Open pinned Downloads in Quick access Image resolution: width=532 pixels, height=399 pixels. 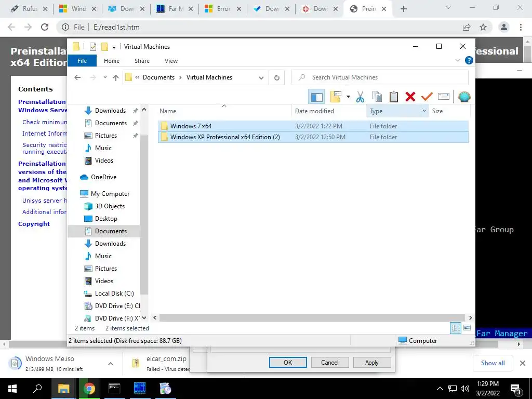110,111
